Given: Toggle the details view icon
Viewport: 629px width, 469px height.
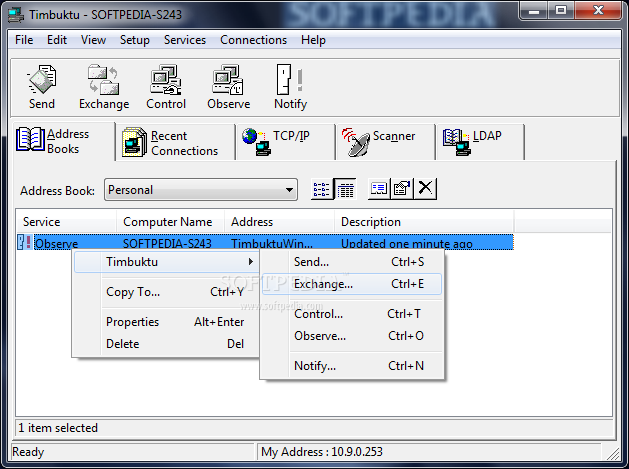Looking at the screenshot, I should 345,189.
